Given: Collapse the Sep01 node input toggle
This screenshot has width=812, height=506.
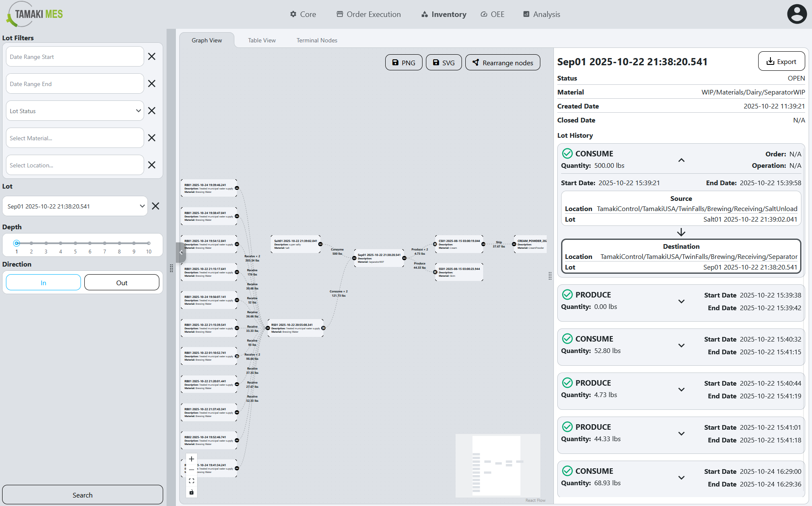Looking at the screenshot, I should (354, 258).
